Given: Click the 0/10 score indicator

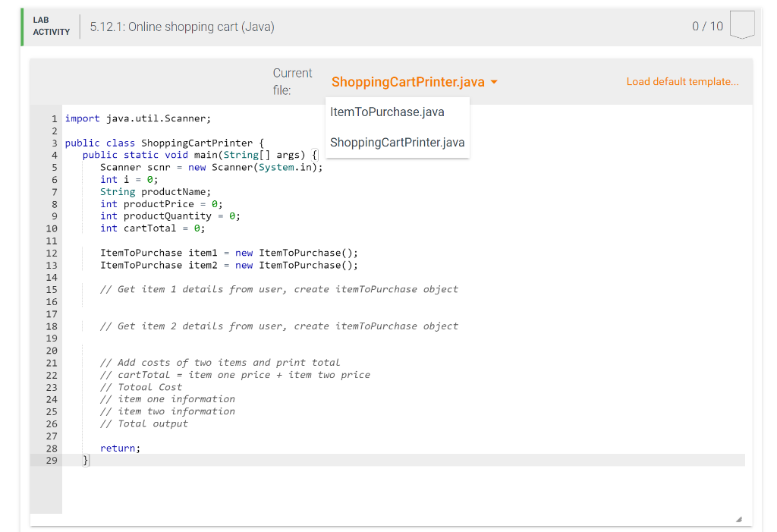Looking at the screenshot, I should click(707, 25).
